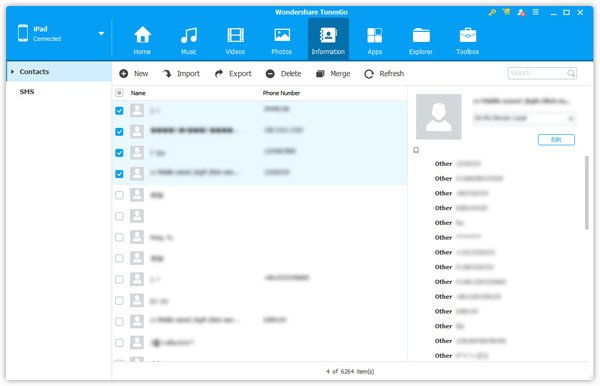Image resolution: width=600 pixels, height=386 pixels.
Task: Click the Refresh button label
Action: click(x=391, y=73)
